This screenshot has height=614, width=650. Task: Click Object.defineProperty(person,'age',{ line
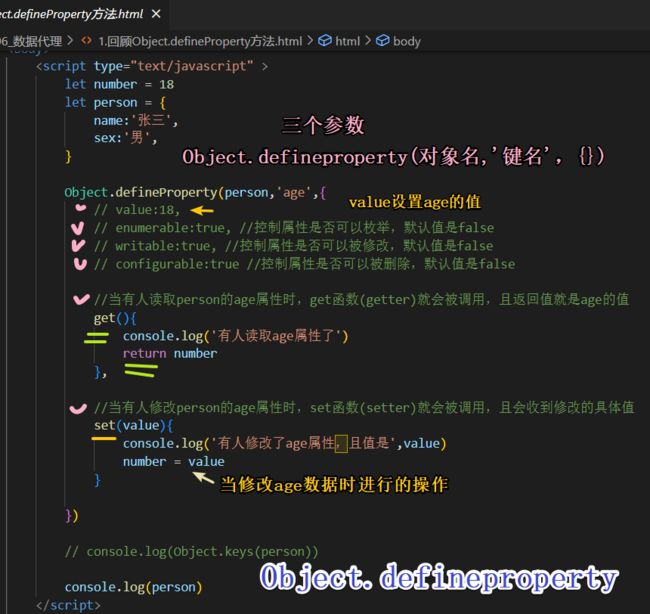[x=195, y=193]
